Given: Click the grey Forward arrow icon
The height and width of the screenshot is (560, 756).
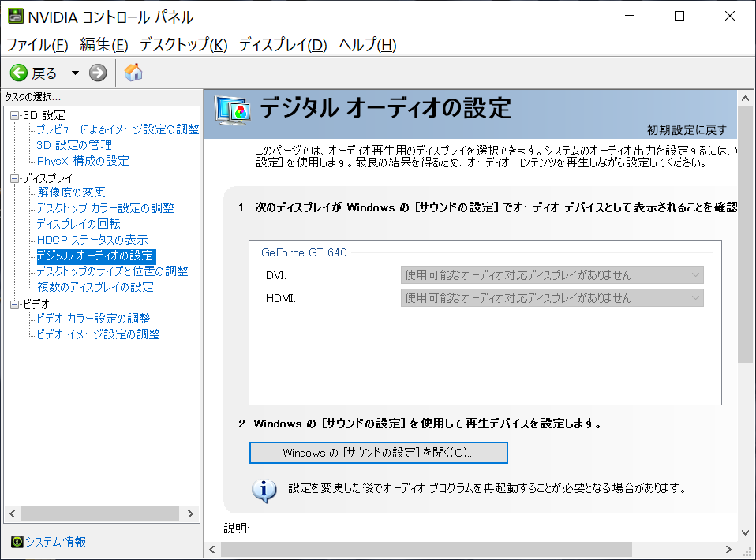Looking at the screenshot, I should tap(98, 73).
